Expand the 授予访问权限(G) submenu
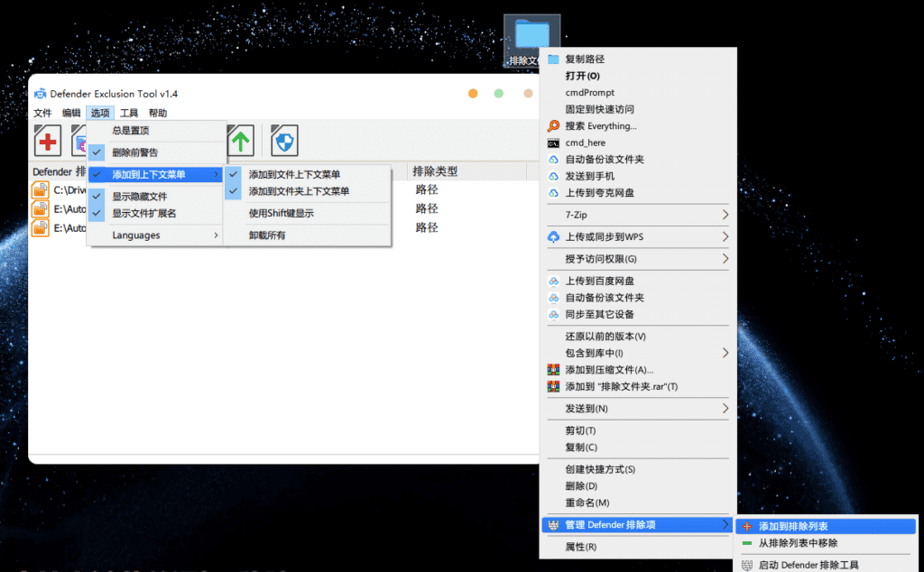The width and height of the screenshot is (924, 572). [x=638, y=259]
